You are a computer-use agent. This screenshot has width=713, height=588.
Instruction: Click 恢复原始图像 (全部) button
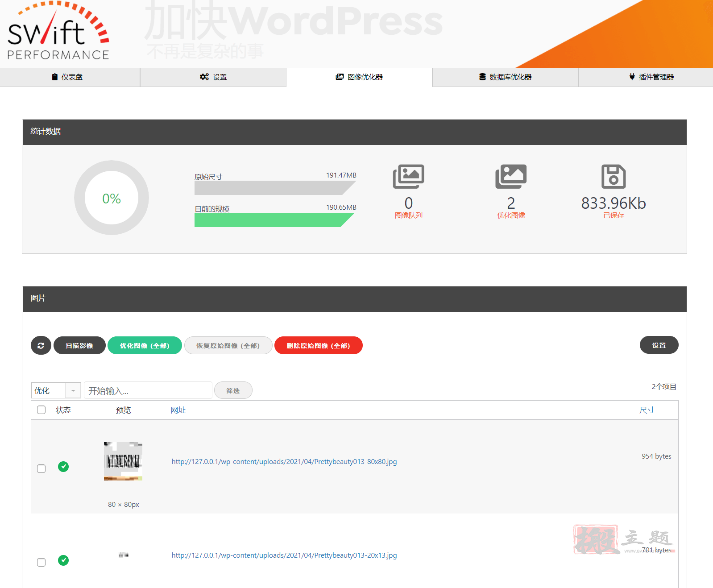pyautogui.click(x=228, y=345)
